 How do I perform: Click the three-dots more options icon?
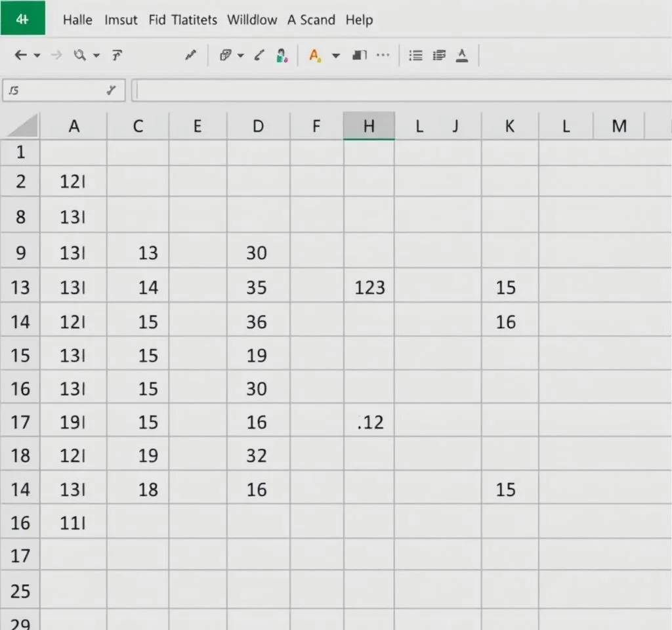[383, 56]
